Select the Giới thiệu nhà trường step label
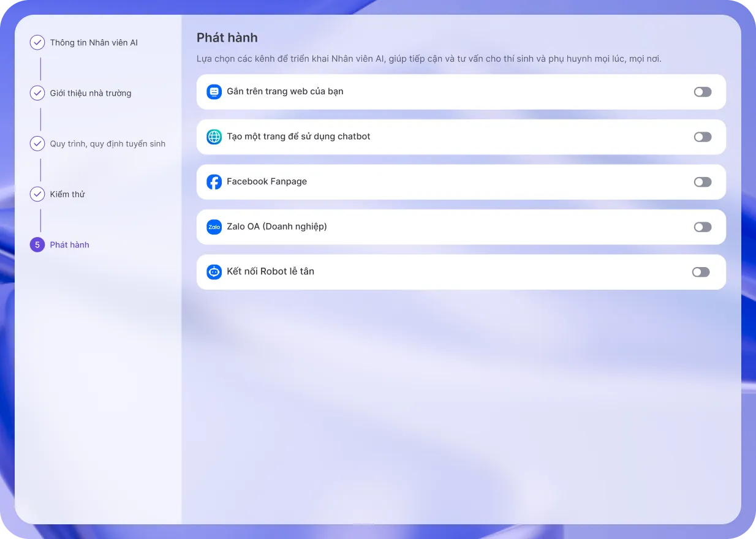Viewport: 756px width, 539px height. click(91, 93)
